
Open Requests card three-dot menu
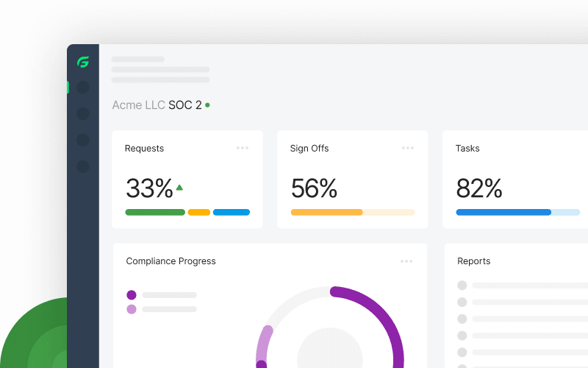tap(243, 148)
